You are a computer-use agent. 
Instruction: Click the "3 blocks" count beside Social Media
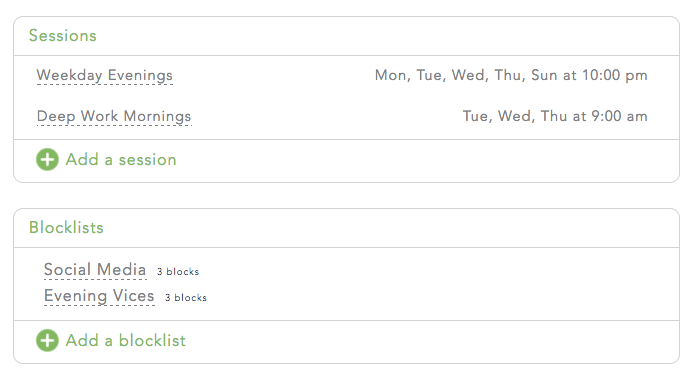pyautogui.click(x=178, y=272)
